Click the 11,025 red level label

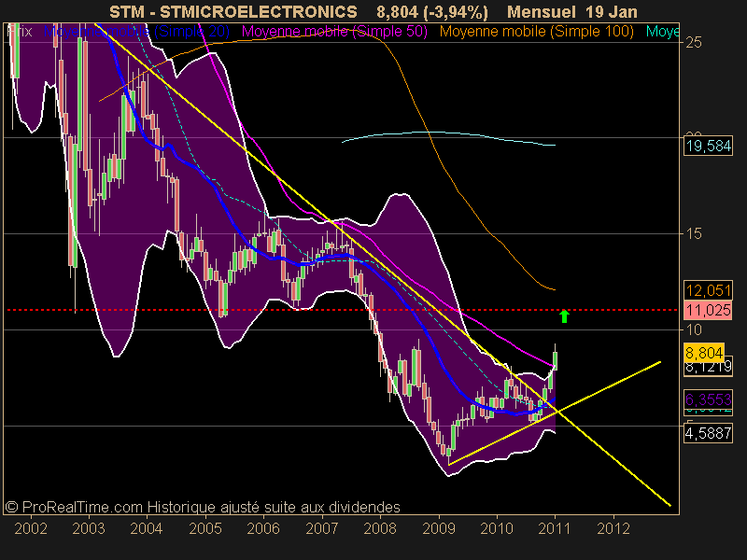(709, 310)
